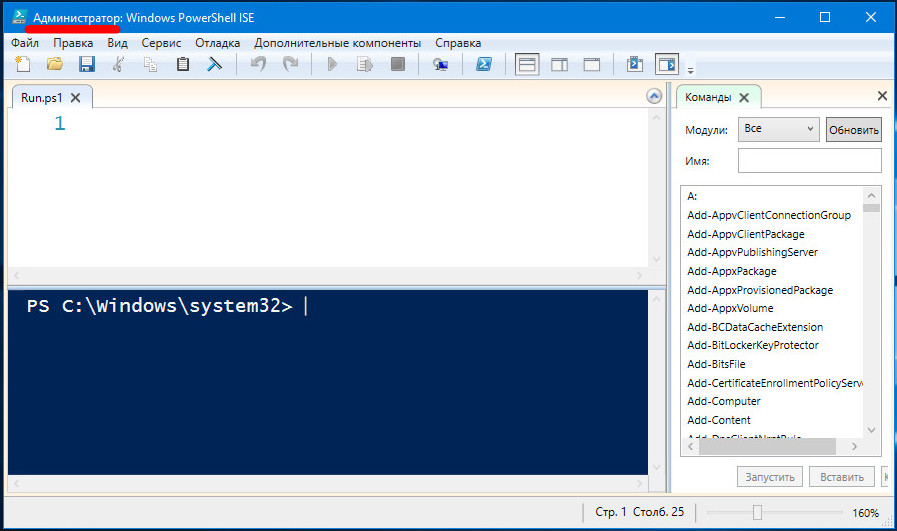Click the Вставить button
The image size is (897, 531).
tap(842, 477)
